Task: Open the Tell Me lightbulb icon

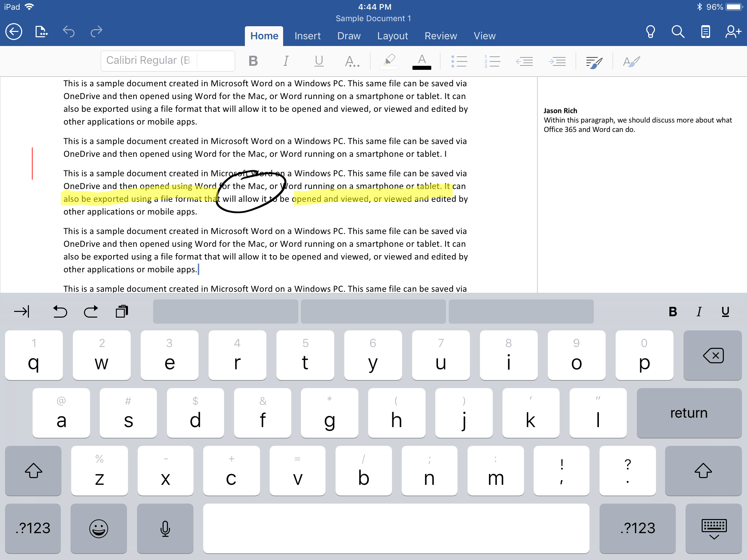Action: 650,32
